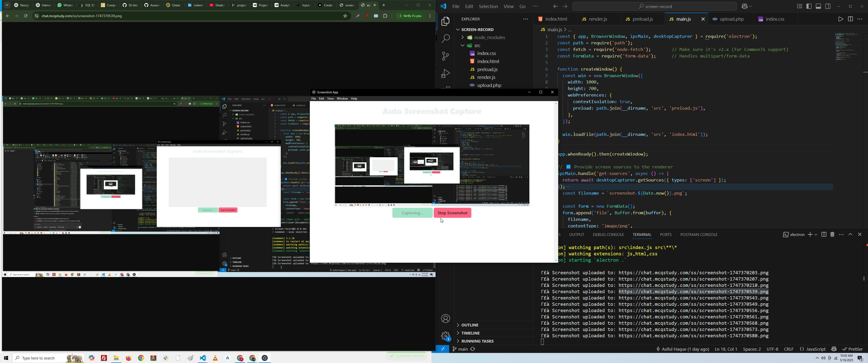Toggle the Panel layout icon
Screen dimensions: 868x363
[x=819, y=6]
